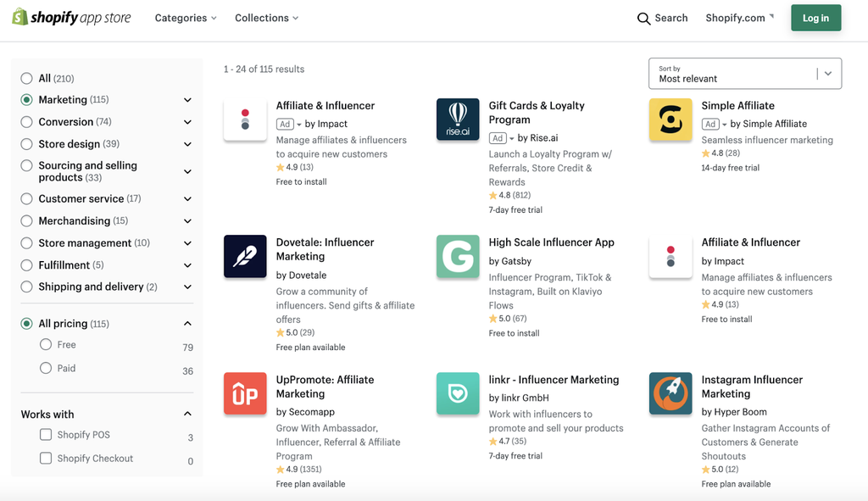The image size is (868, 501).
Task: Select the Store design radio
Action: 26,144
